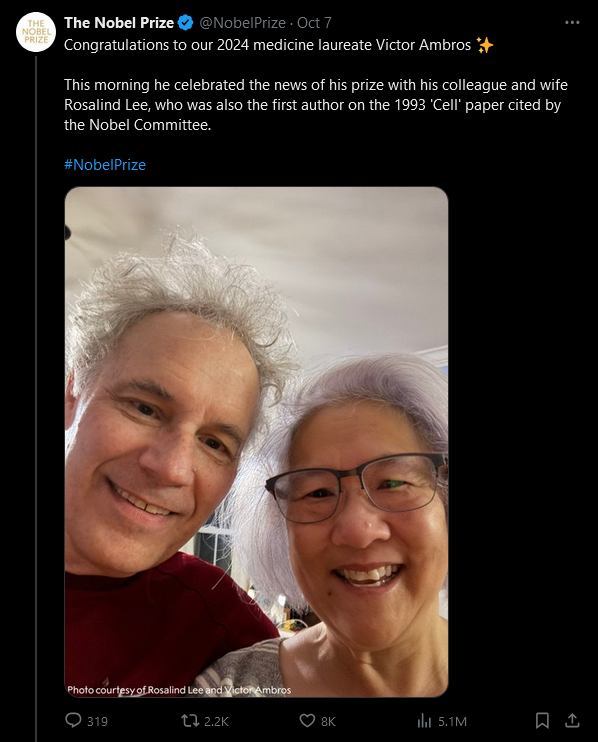Click the 2.2K reposts count
This screenshot has height=742, width=598.
[x=216, y=721]
